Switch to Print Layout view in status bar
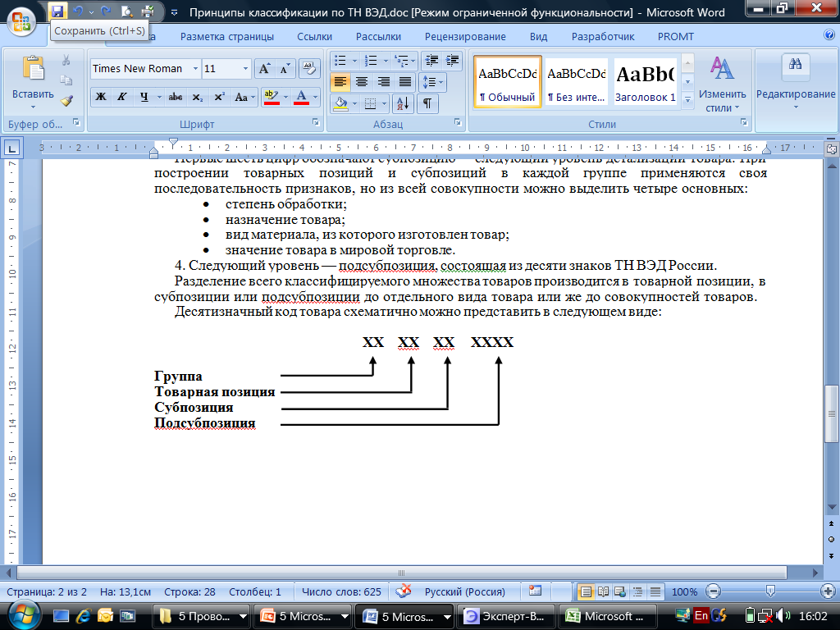This screenshot has height=630, width=840. click(586, 591)
